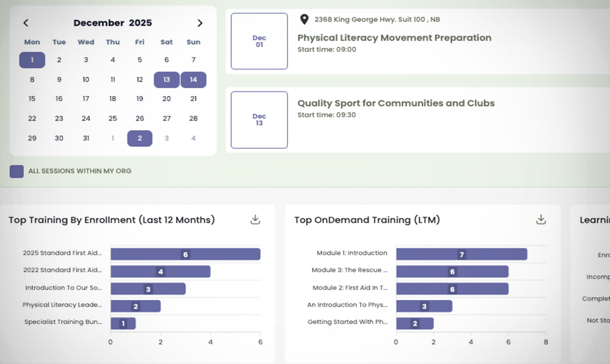The height and width of the screenshot is (364, 610).
Task: Open Physical Literacy Movement Preparation session
Action: click(394, 38)
